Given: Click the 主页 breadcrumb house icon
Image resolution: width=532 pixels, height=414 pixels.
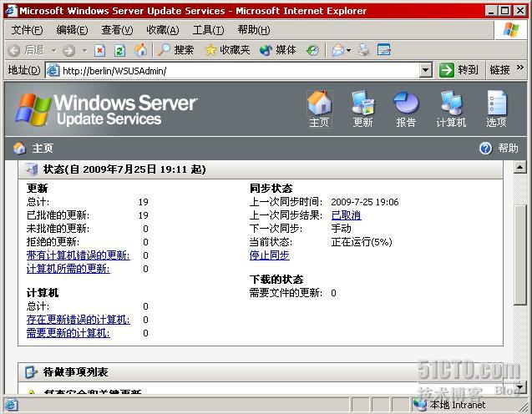Looking at the screenshot, I should 19,149.
